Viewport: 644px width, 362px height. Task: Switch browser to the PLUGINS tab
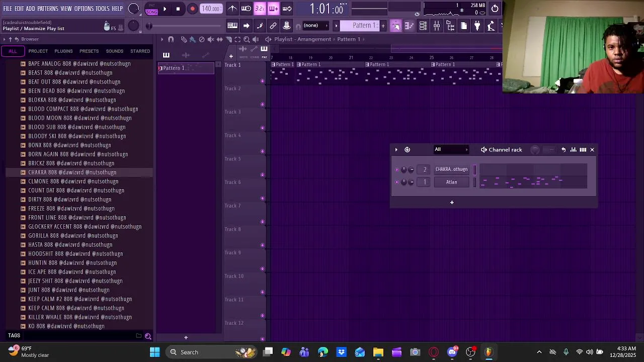pyautogui.click(x=63, y=51)
